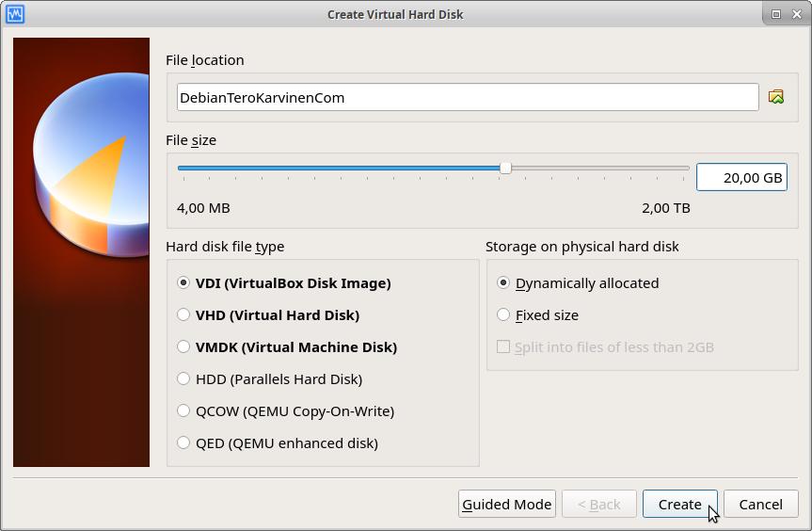Select VMDK (Virtual Machine Disk) format
The width and height of the screenshot is (812, 531).
click(183, 347)
